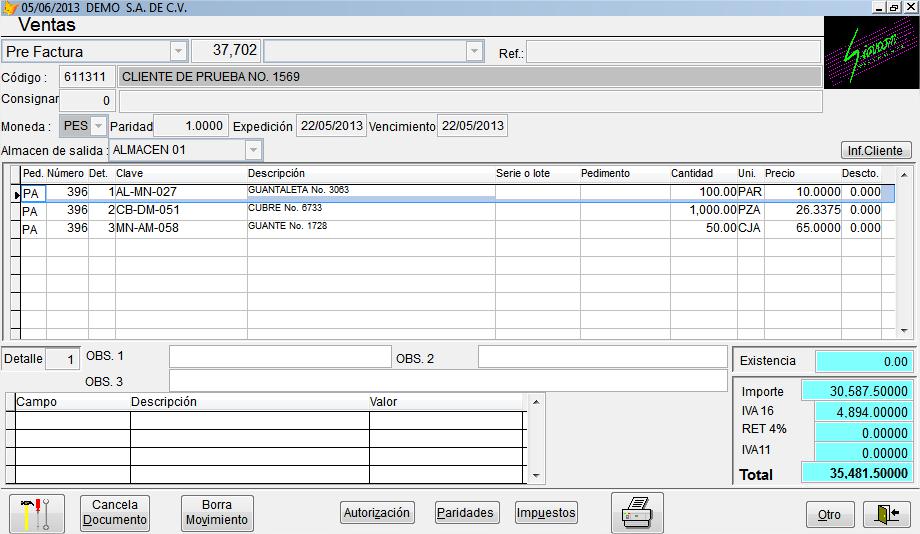Click the Código field with 611311

point(86,77)
